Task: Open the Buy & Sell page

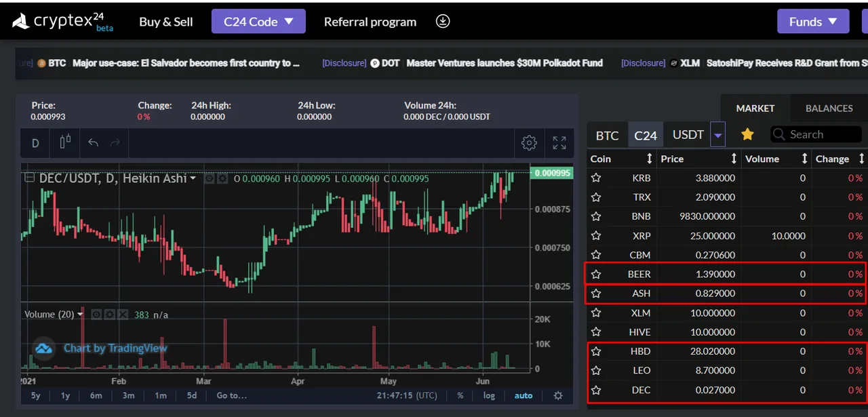Action: tap(166, 22)
